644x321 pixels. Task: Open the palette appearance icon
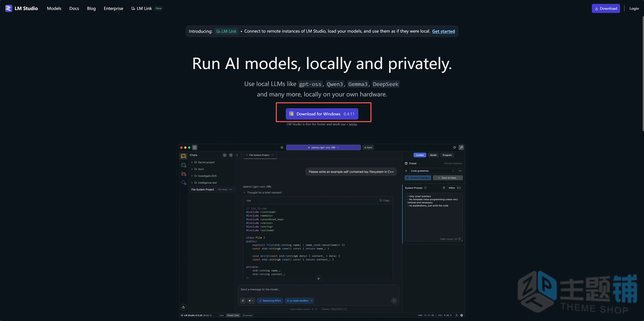(x=455, y=147)
